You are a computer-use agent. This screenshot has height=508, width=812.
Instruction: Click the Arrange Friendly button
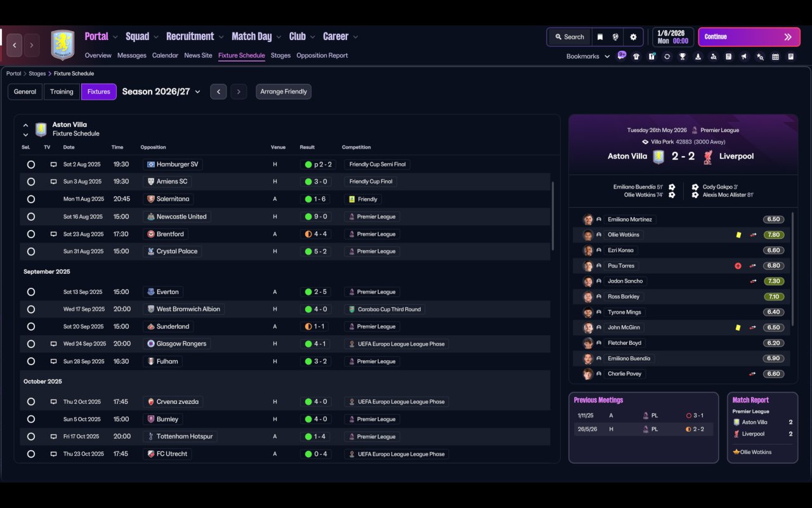point(284,91)
